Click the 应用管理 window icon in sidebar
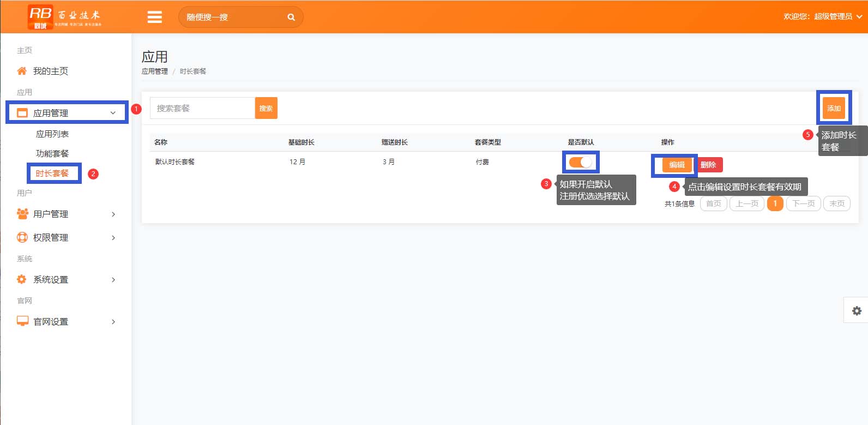Image resolution: width=868 pixels, height=425 pixels. tap(22, 113)
